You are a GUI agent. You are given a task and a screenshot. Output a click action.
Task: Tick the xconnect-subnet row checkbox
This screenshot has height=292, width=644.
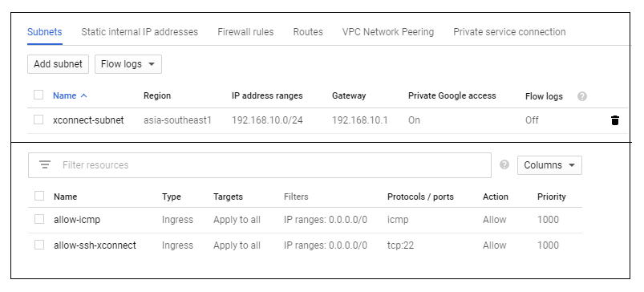coord(38,120)
